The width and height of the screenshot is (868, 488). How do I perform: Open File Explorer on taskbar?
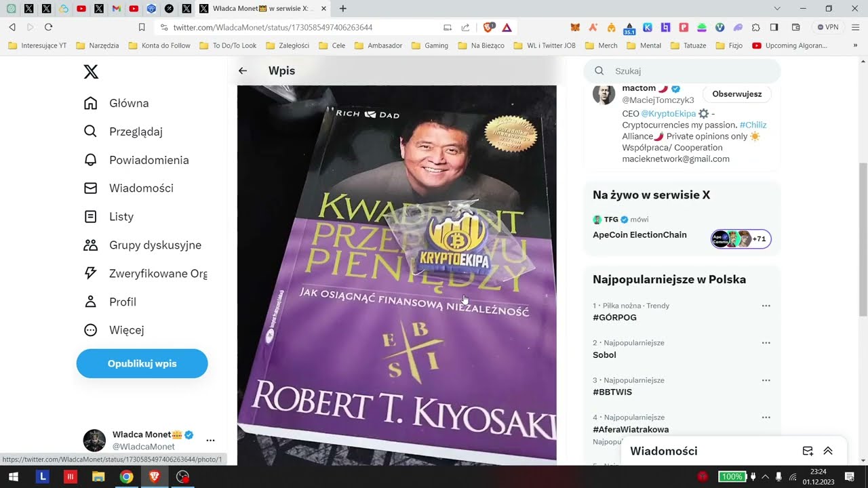tap(98, 476)
